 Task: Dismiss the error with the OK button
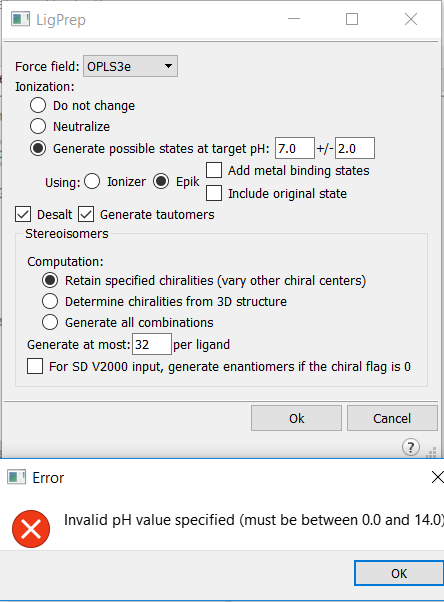point(399,573)
